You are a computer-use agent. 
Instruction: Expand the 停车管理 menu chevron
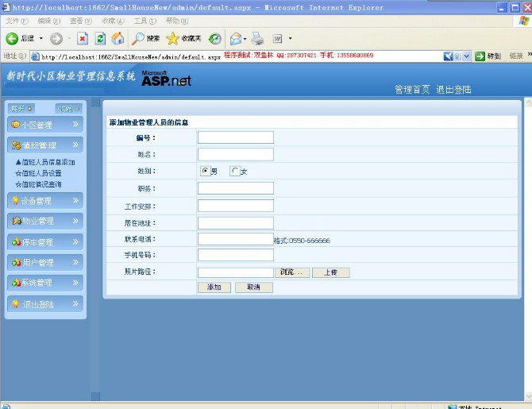(x=75, y=241)
